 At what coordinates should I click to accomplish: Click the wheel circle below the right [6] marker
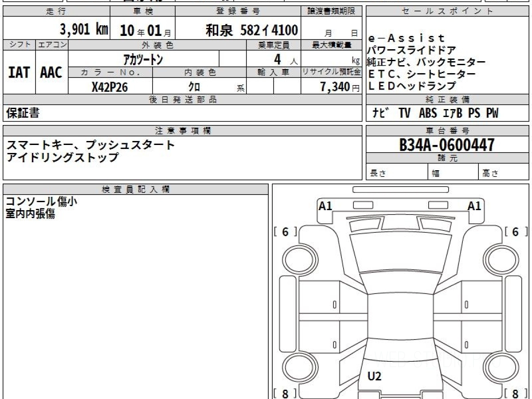coord(499,258)
